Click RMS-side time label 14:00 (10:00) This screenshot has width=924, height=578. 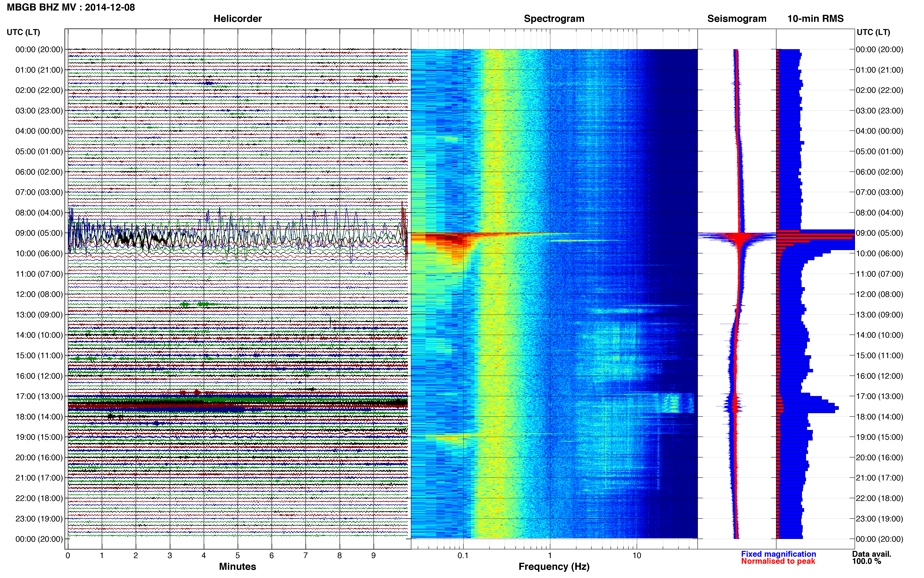(879, 335)
